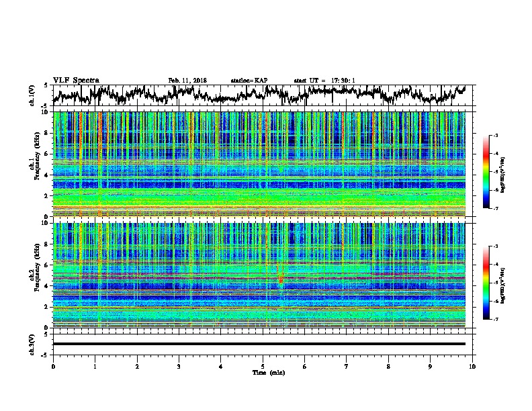Image resolution: width=532 pixels, height=411 pixels.
Task: Click the "Time (min)" axis label
Action: (269, 373)
